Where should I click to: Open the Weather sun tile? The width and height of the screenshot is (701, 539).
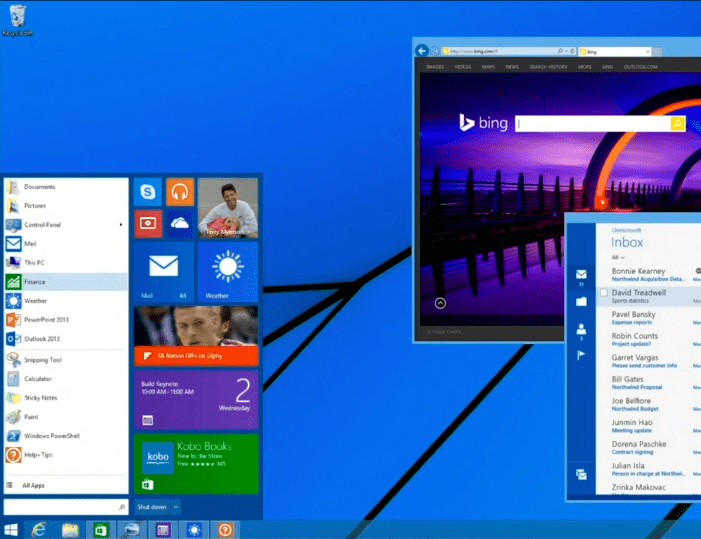[x=228, y=272]
